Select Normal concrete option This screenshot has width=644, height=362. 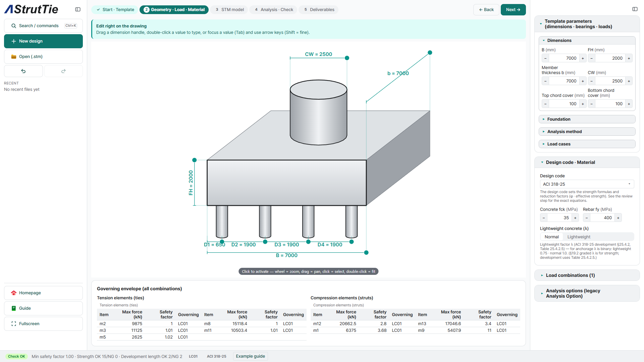point(552,237)
